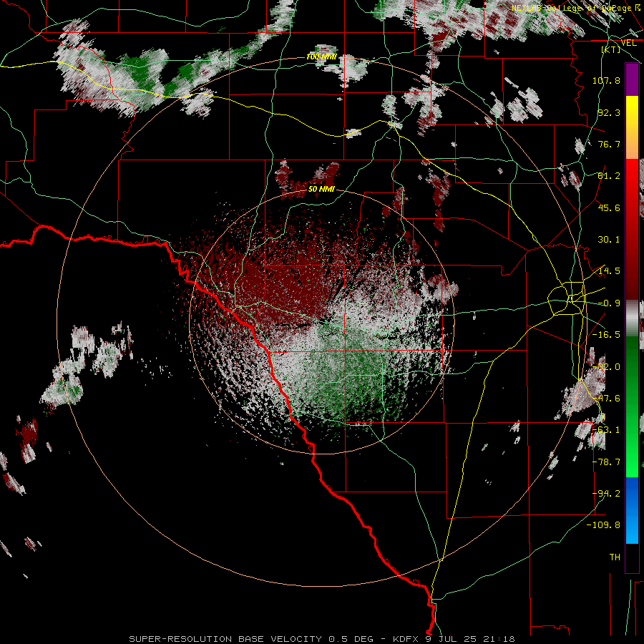Click the -94.2 legend value
Screen dimensions: 644x644
[x=606, y=494]
